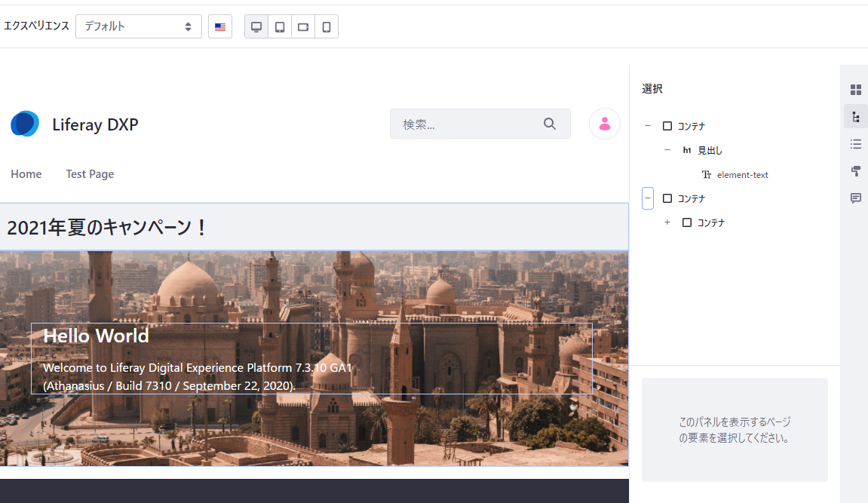The height and width of the screenshot is (503, 868).
Task: Click the Liferay DXP logo
Action: [25, 124]
